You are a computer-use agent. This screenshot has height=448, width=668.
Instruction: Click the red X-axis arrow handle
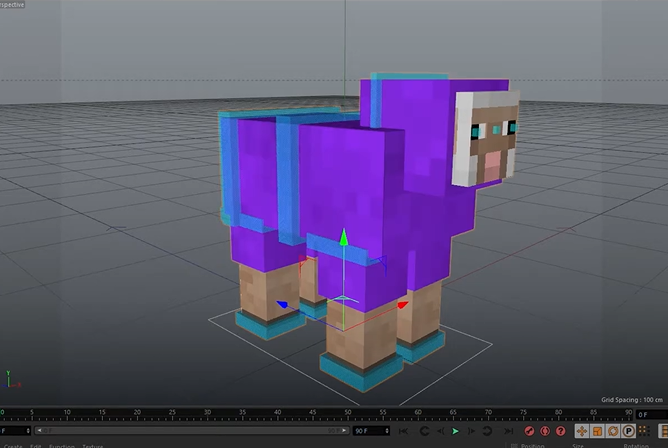(x=403, y=304)
